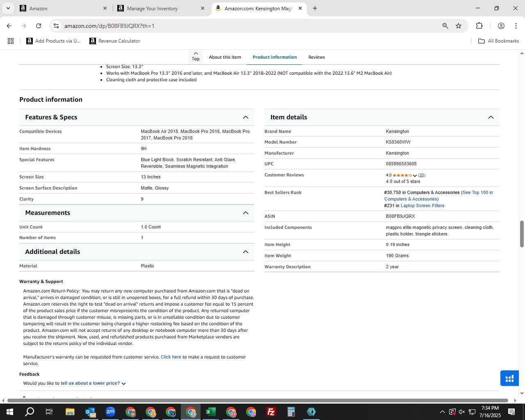Click the zoom magnifier icon in address bar

445,26
